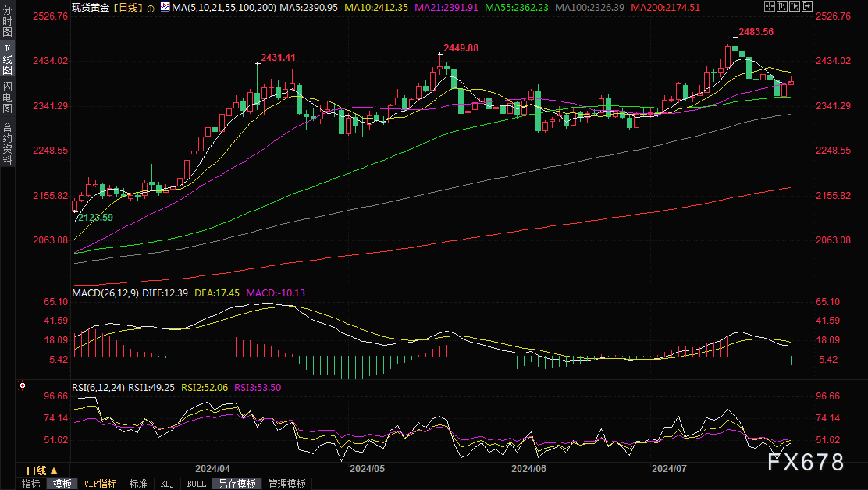Click the red RSI sun marker icon
868x490 pixels.
(x=22, y=385)
